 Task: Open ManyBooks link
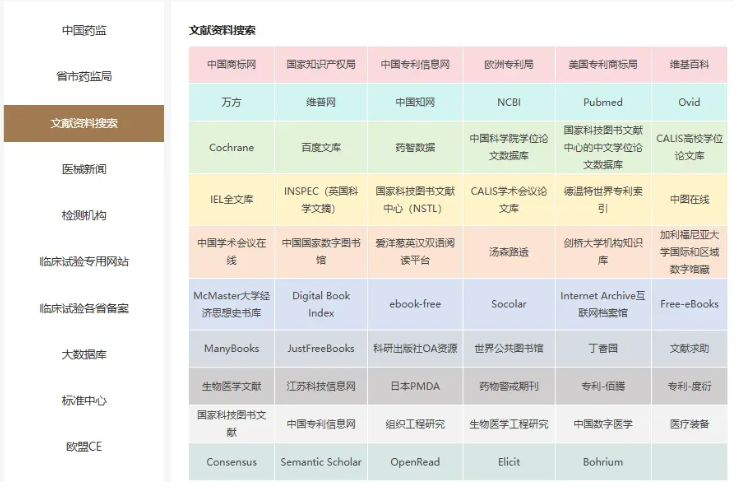(x=234, y=353)
